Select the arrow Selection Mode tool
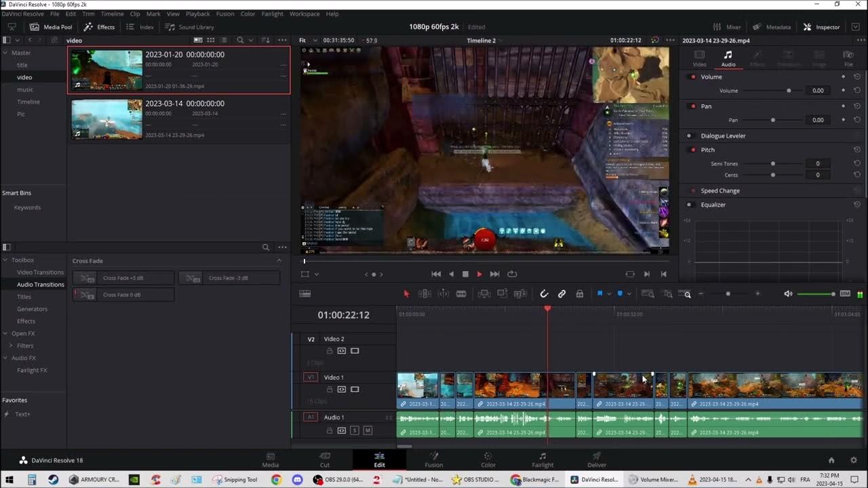The height and width of the screenshot is (488, 868). coord(406,293)
